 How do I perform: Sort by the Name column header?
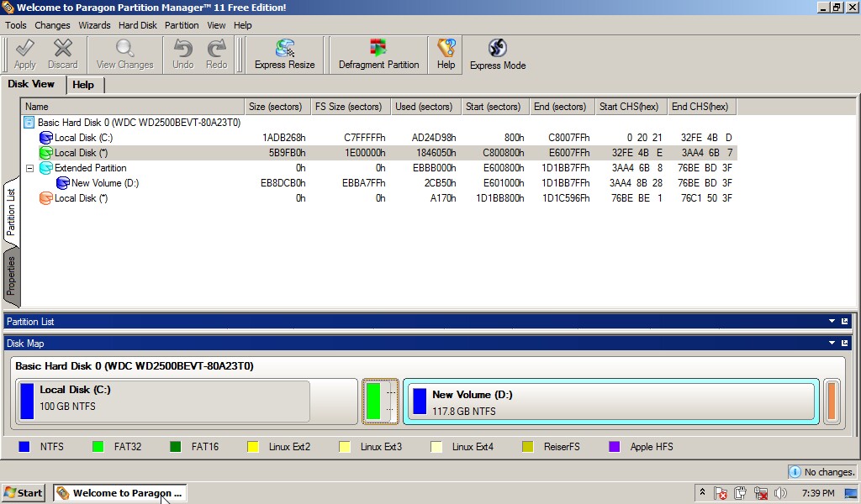132,107
